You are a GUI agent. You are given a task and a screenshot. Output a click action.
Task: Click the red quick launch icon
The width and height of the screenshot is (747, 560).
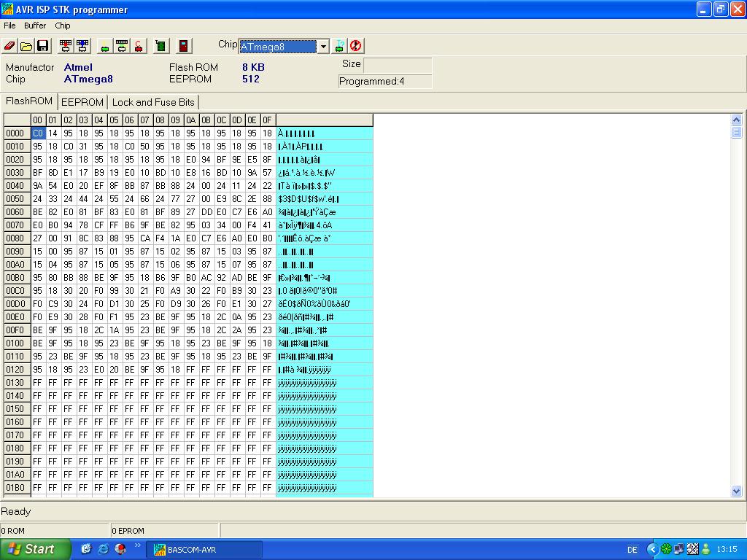click(x=120, y=549)
